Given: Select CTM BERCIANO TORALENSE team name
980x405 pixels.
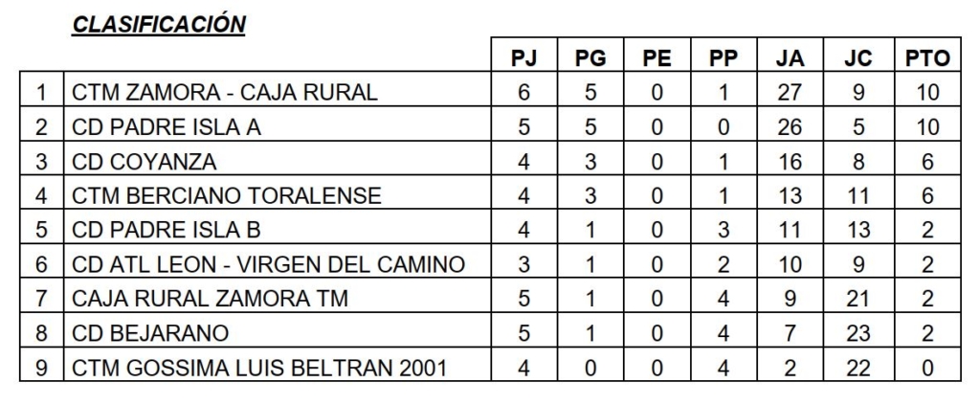Looking at the screenshot, I should click(227, 196).
